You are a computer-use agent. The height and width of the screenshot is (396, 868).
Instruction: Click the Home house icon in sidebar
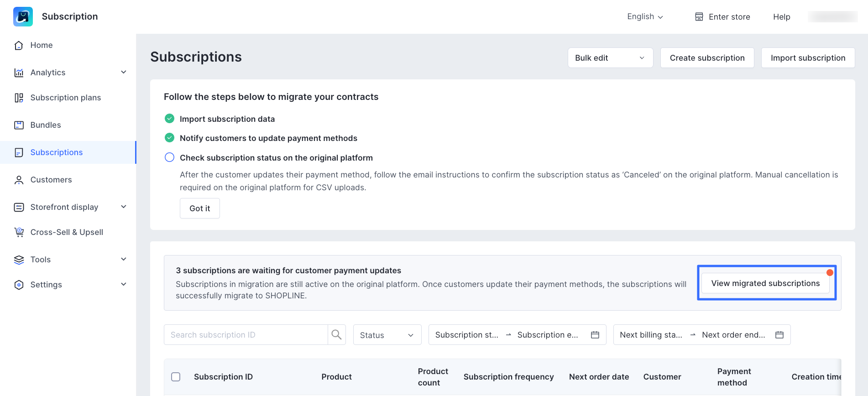[19, 45]
